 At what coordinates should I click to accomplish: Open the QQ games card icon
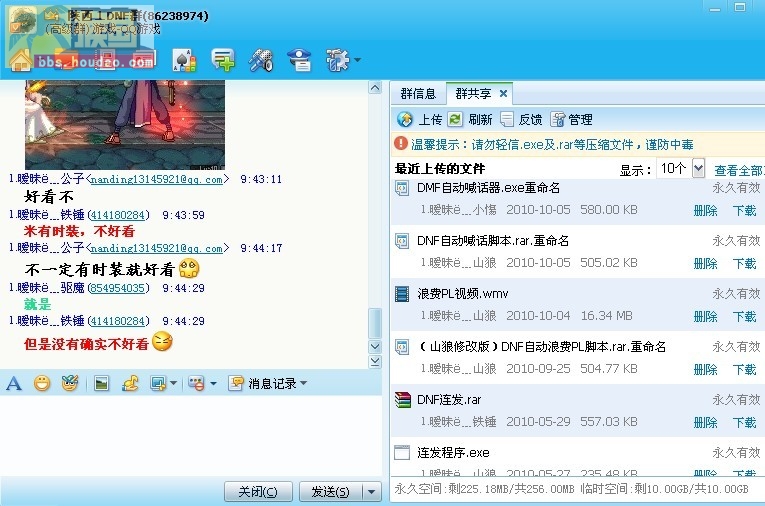point(184,61)
